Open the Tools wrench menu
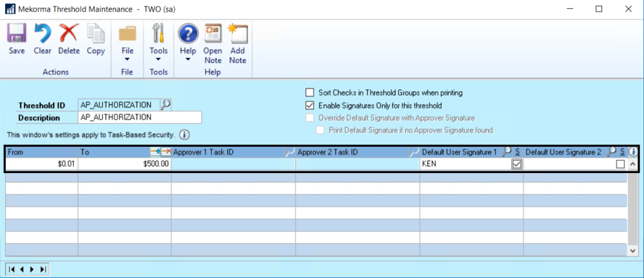644x278 pixels. (x=158, y=42)
